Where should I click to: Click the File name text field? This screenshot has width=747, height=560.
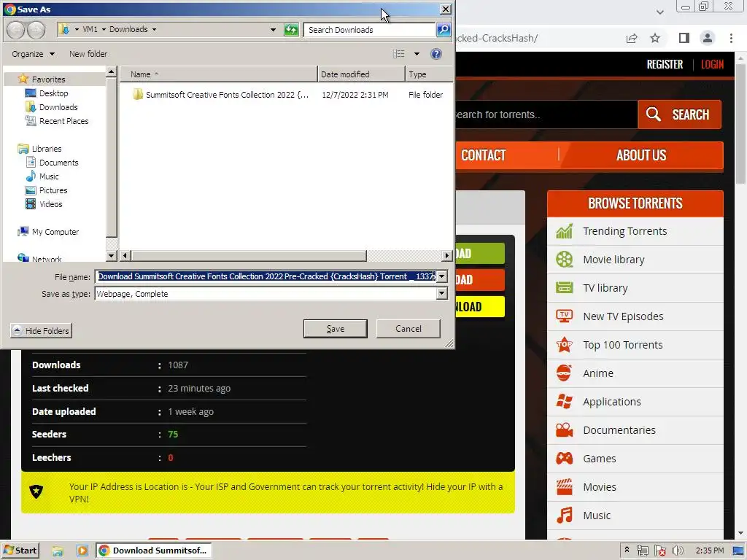point(266,276)
